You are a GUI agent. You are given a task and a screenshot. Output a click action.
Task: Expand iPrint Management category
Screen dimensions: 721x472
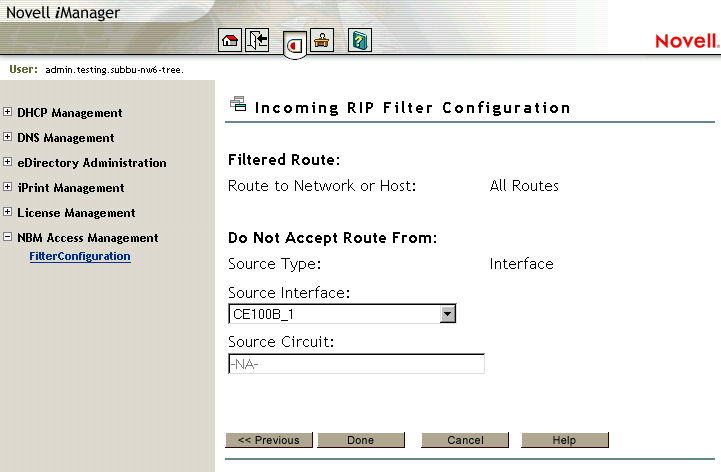coord(7,186)
